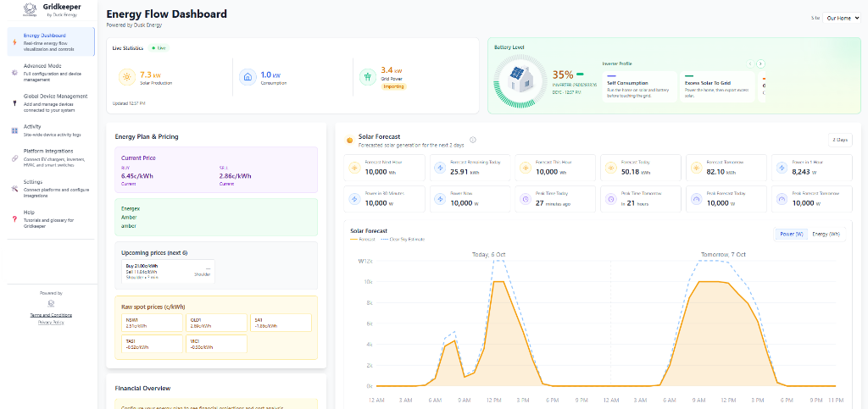This screenshot has height=409, width=868.
Task: Click the Energy Dashboard lightning bolt icon
Action: pos(14,42)
